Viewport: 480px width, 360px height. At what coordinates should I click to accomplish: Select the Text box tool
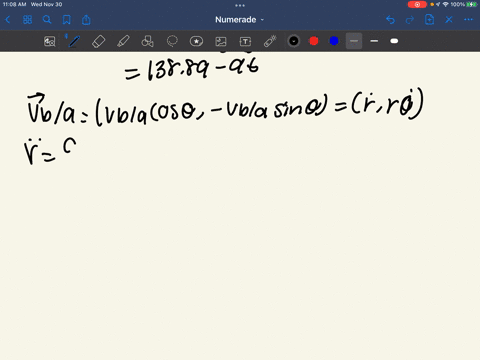pyautogui.click(x=245, y=41)
